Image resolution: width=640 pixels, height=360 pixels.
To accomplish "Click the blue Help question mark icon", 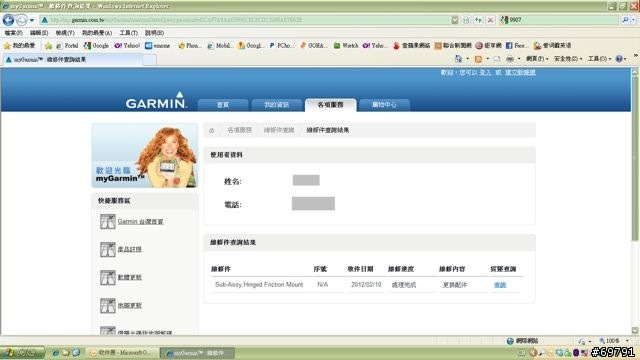I will [619, 59].
